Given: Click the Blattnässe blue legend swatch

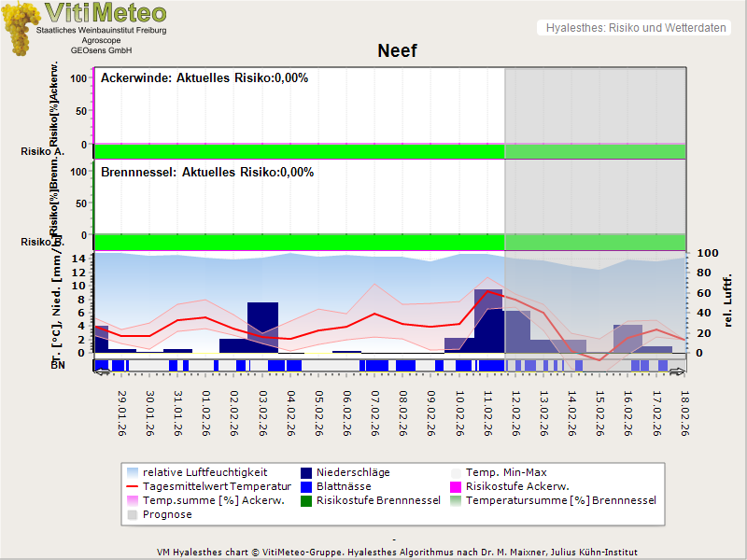Looking at the screenshot, I should click(x=304, y=486).
